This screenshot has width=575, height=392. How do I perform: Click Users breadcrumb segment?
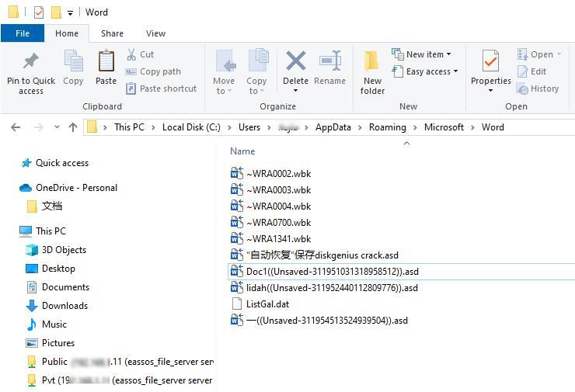coord(249,127)
